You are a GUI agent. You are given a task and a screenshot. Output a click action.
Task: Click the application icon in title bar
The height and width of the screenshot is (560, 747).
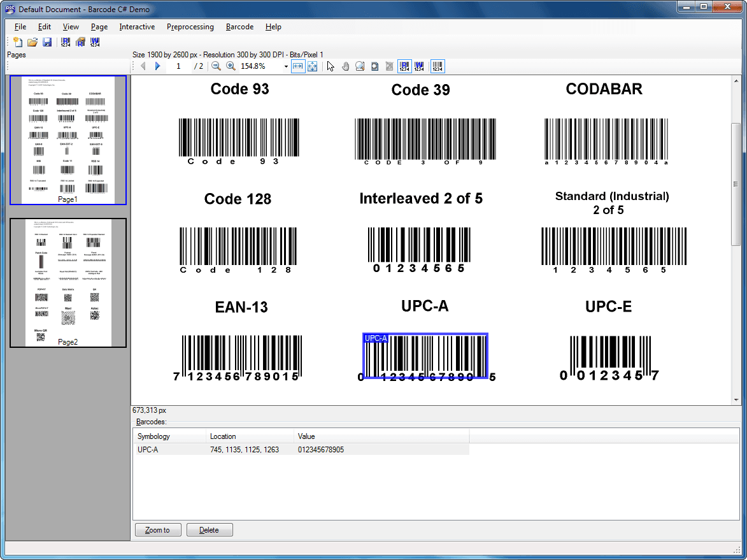coord(10,9)
